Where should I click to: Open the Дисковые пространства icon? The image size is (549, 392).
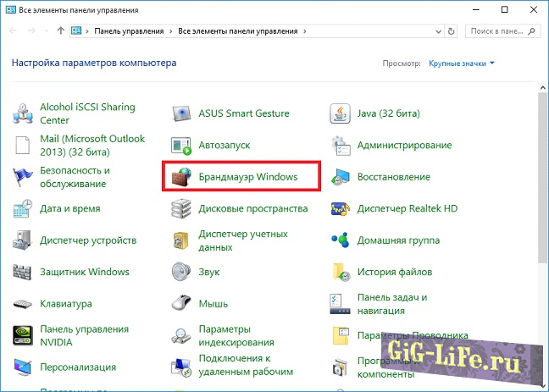point(182,208)
